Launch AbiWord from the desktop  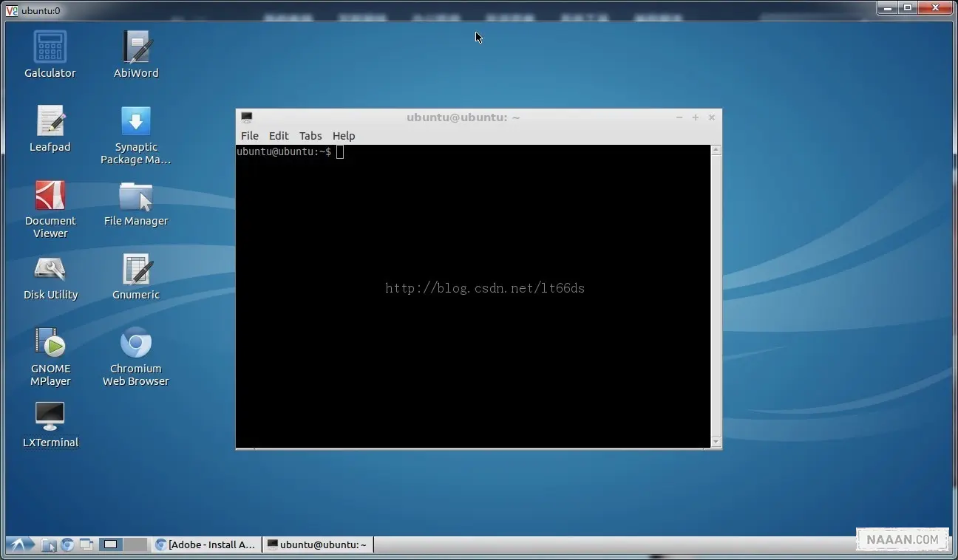136,47
